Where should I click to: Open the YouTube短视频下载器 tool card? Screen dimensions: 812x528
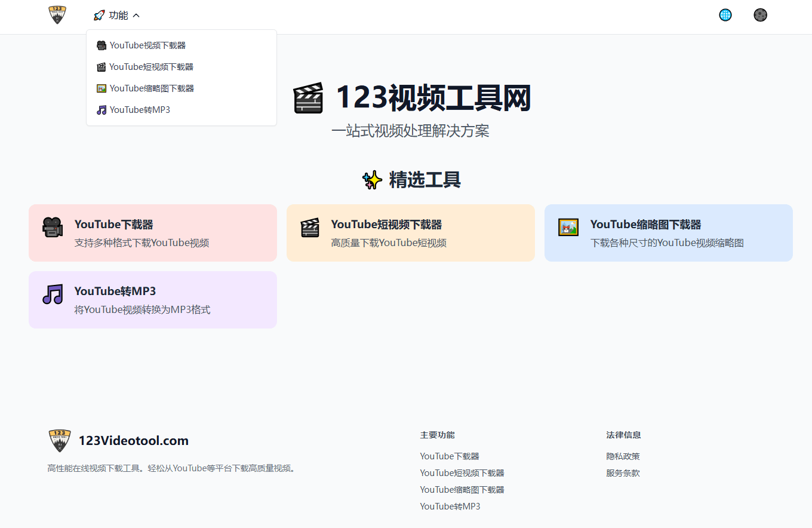pyautogui.click(x=411, y=233)
